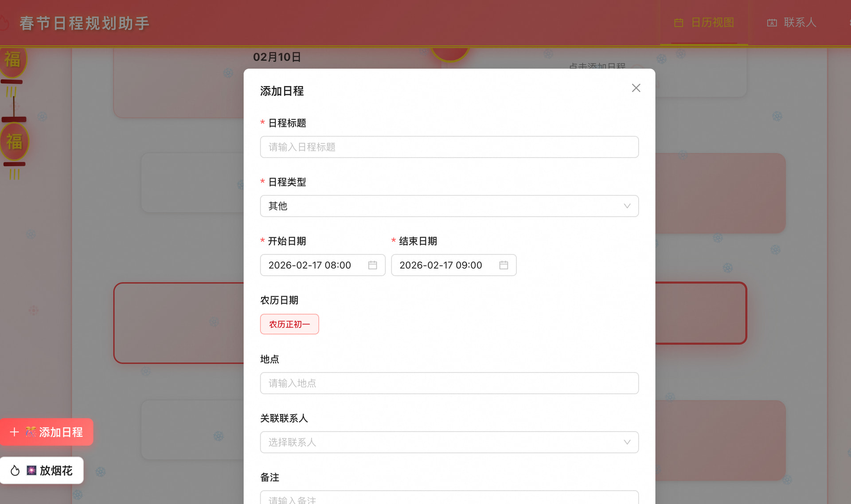Click the upper 福 lantern decoration
851x504 pixels.
coord(13,60)
